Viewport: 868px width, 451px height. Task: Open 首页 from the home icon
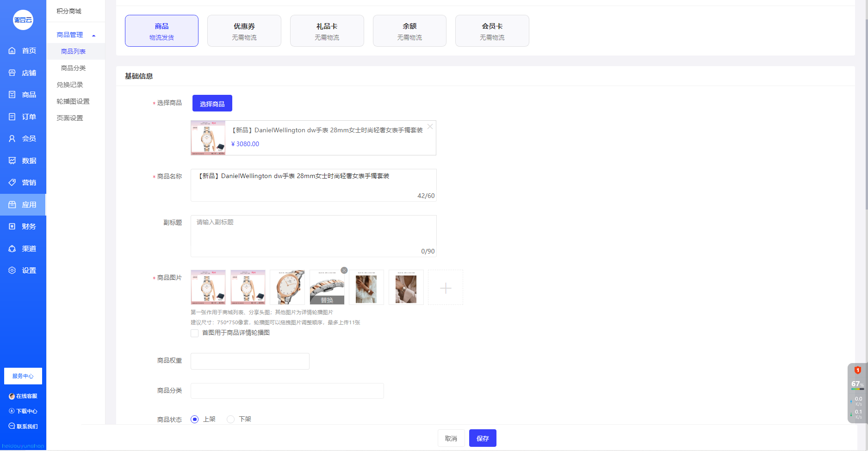pyautogui.click(x=12, y=51)
